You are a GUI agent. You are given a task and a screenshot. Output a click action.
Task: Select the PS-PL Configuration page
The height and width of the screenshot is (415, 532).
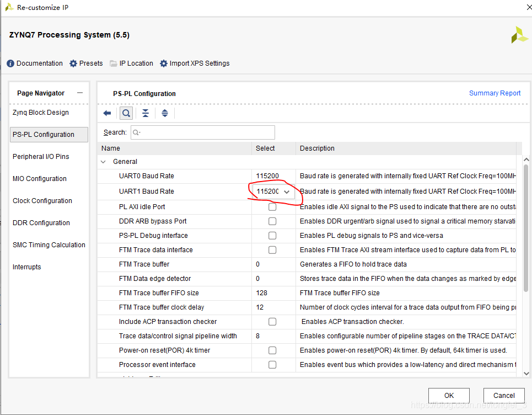(x=49, y=135)
